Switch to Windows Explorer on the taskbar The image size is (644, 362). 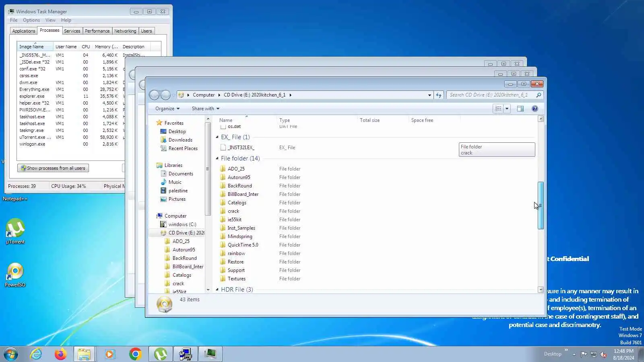pos(84,354)
